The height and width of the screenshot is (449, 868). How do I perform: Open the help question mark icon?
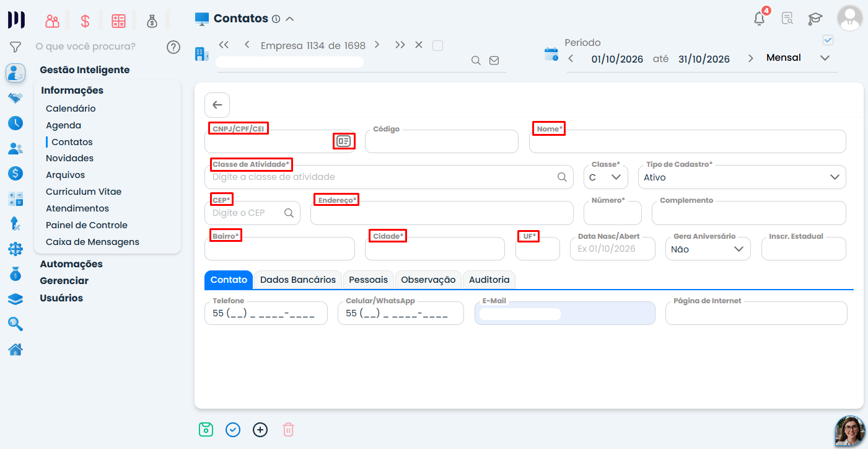pos(173,47)
